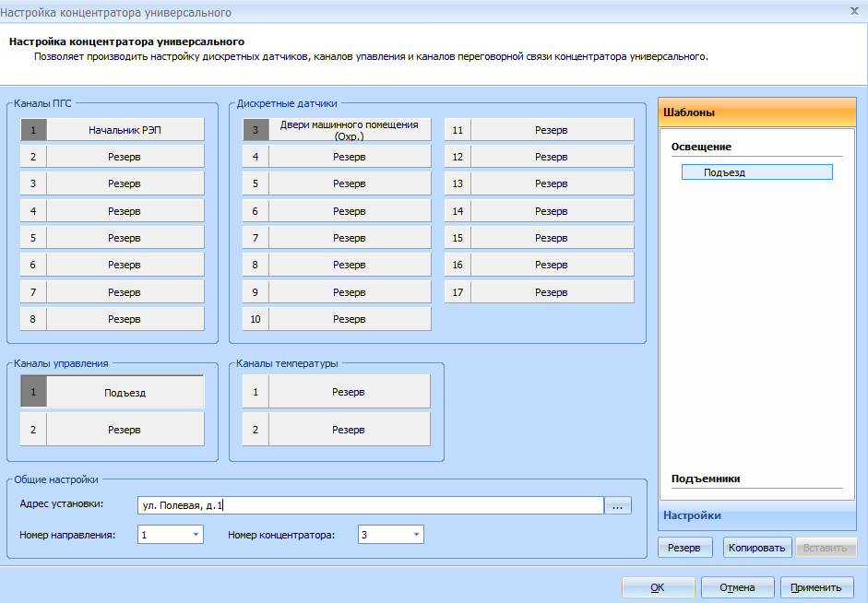Click in the Адрес установки field

coord(369,505)
